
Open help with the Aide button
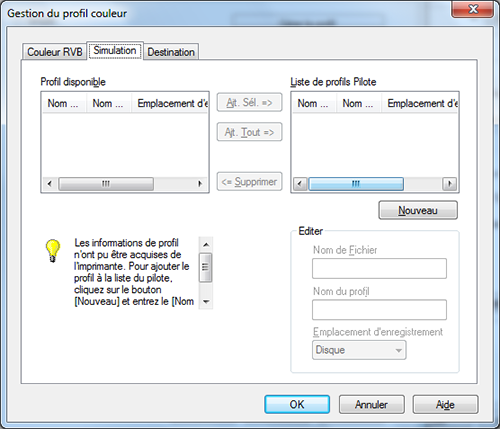(x=445, y=404)
